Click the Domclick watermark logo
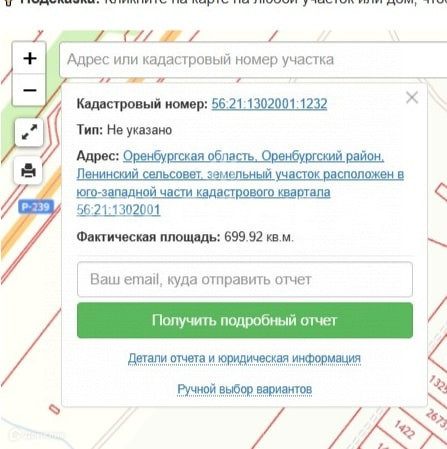This screenshot has width=447, height=449. pyautogui.click(x=37, y=434)
